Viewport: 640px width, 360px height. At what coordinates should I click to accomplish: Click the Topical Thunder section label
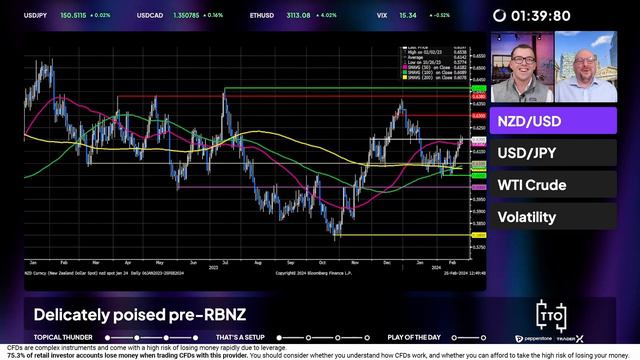[63, 338]
